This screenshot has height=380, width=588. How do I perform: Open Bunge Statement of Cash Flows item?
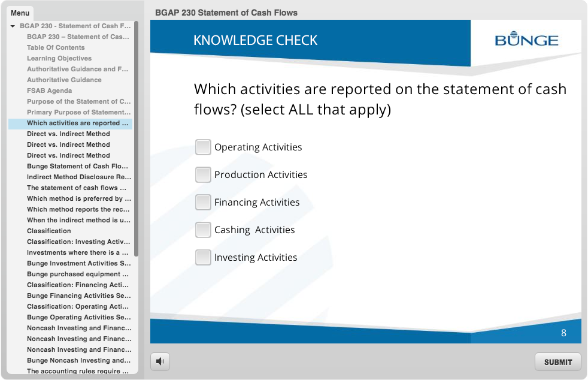(x=77, y=167)
